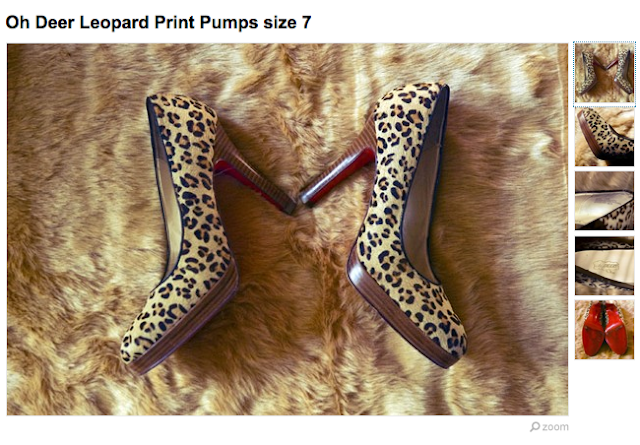Click the left pump's red-backed stiletto heel
Screen dimensions: 640x445
(x=254, y=176)
